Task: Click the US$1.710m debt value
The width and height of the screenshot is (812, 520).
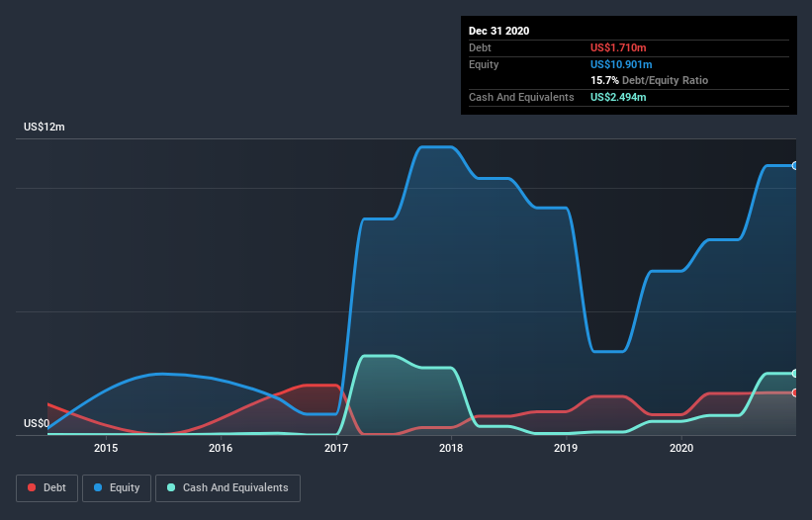Action: click(x=618, y=47)
